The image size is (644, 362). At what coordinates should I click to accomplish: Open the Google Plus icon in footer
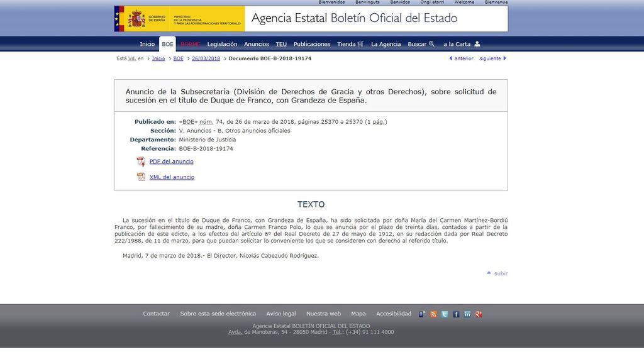click(x=479, y=314)
